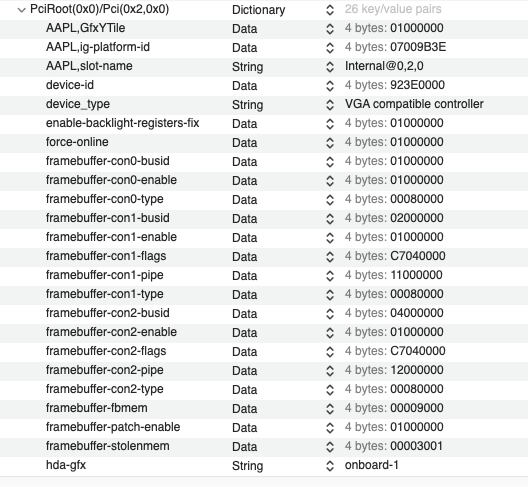Collapse the PciRoot(0x0)/Pci(0x2,0x0) dictionary

pyautogui.click(x=22, y=10)
